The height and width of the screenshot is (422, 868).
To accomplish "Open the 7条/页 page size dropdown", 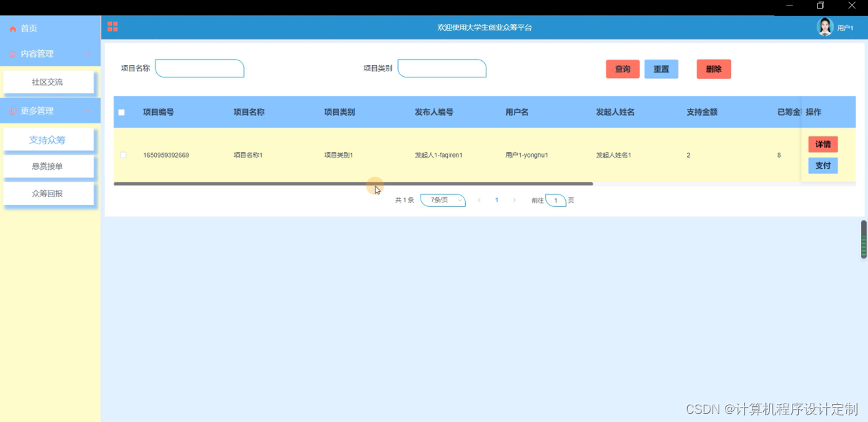I will (x=443, y=200).
